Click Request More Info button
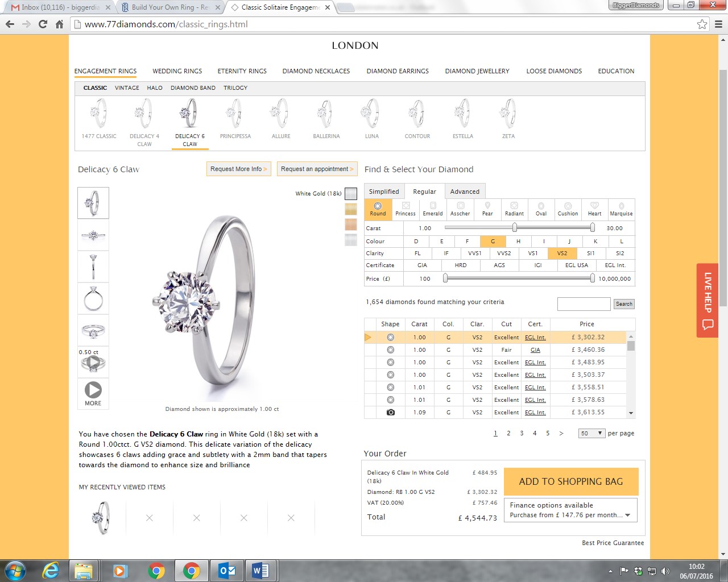 (238, 169)
